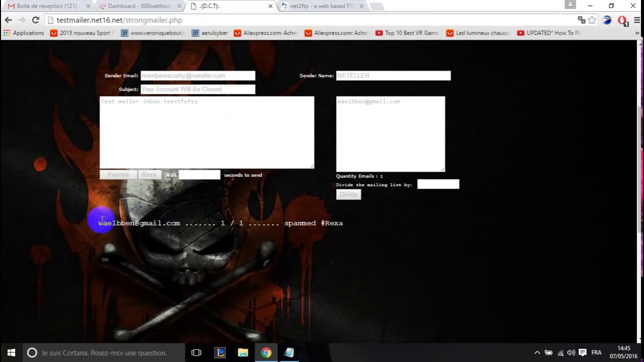Click the 'Divide the mailing list by' field
Screen dimensions: 644x362
tap(438, 184)
